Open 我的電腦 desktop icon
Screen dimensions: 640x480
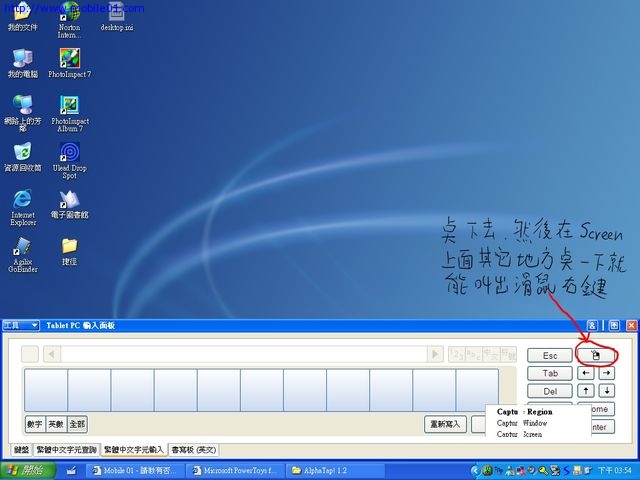(x=22, y=63)
